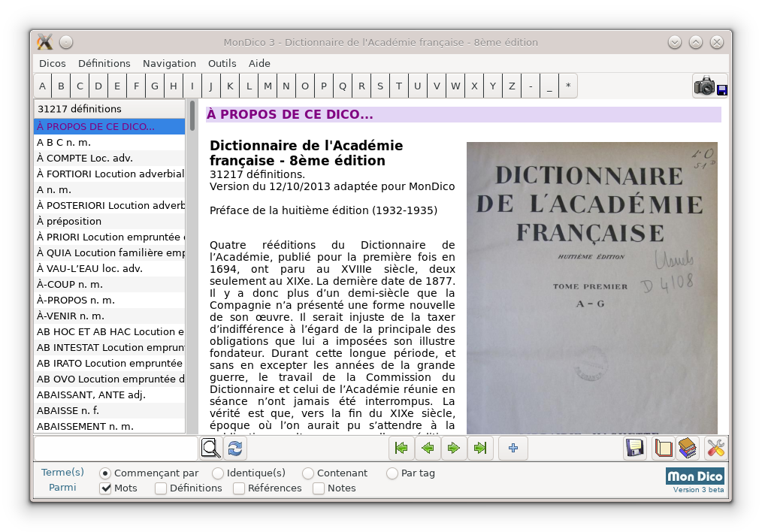Viewport: 762px width, 532px height.
Task: Open the Définitions menu
Action: [x=104, y=64]
